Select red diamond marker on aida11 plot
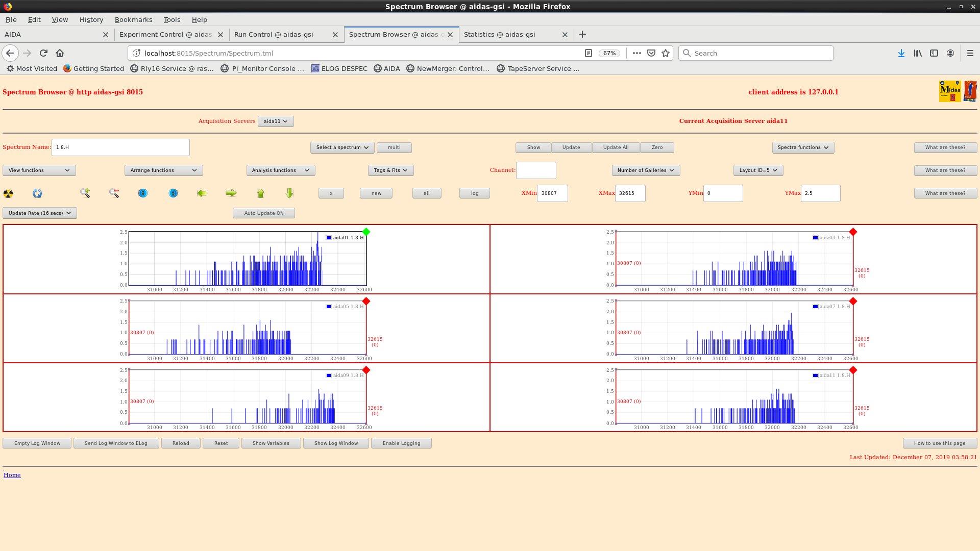This screenshot has height=551, width=980. (x=853, y=370)
